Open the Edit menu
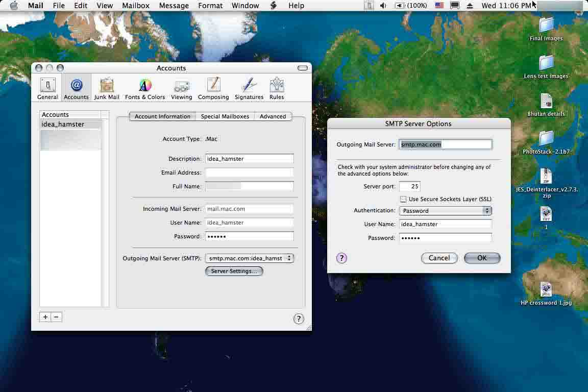This screenshot has height=392, width=588. (81, 6)
